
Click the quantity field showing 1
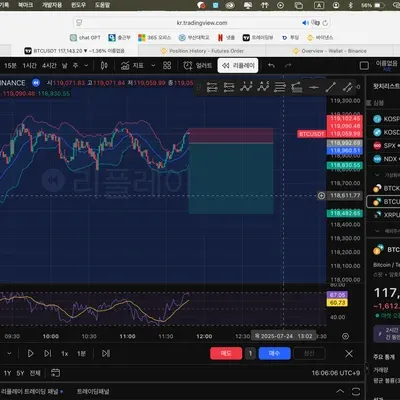click(x=250, y=353)
